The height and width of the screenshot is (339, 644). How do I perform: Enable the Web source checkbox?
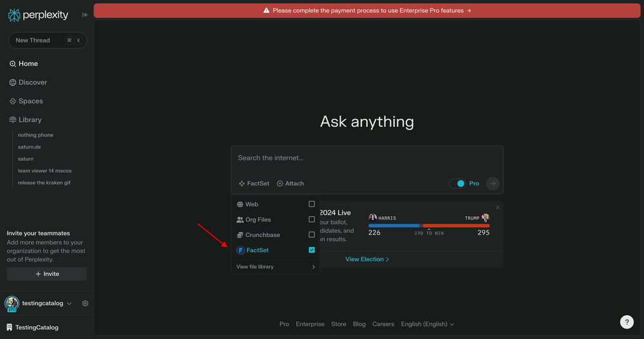(312, 204)
